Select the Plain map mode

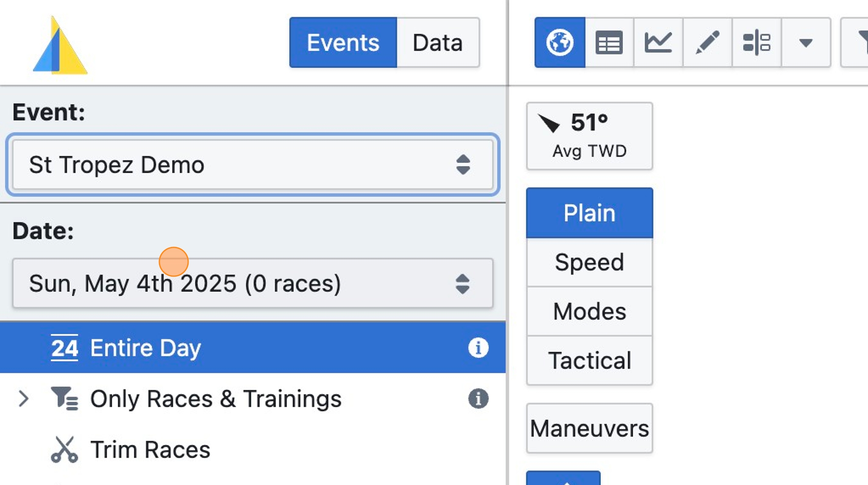(x=590, y=213)
